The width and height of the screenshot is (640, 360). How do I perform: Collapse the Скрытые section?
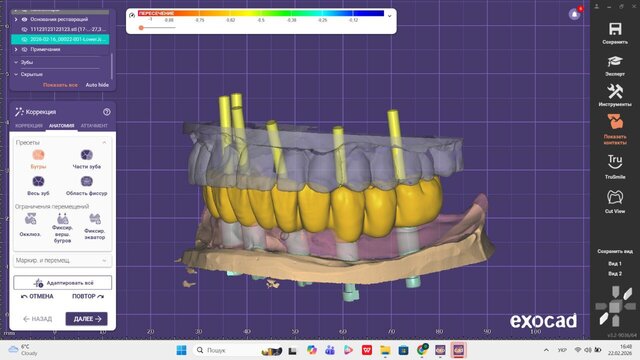16,74
